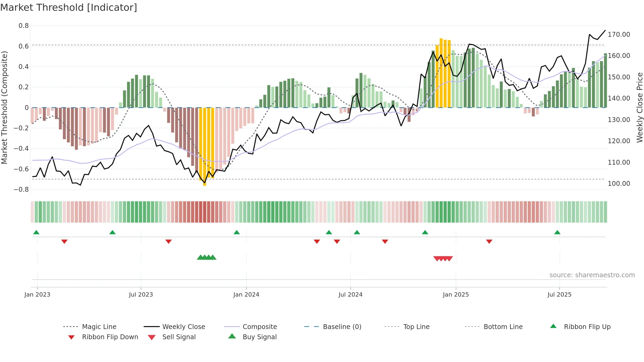The image size is (644, 362).
Task: Toggle the Weekly Close legend entry
Action: (x=174, y=327)
